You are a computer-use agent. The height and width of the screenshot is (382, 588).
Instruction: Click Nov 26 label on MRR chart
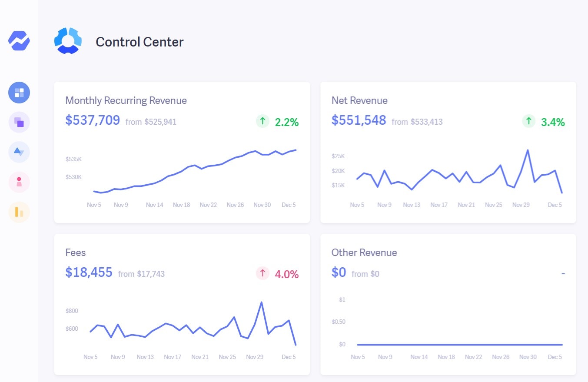click(x=235, y=205)
